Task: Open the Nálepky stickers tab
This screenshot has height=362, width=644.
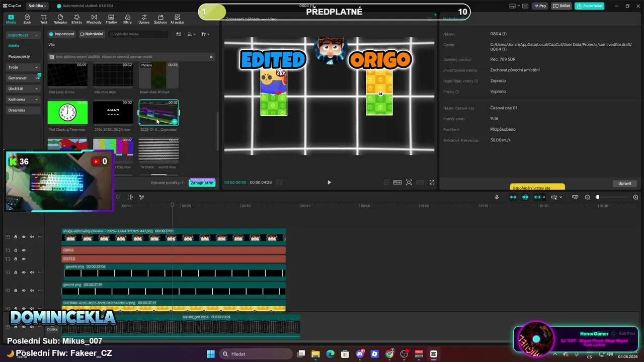Action: click(x=60, y=19)
